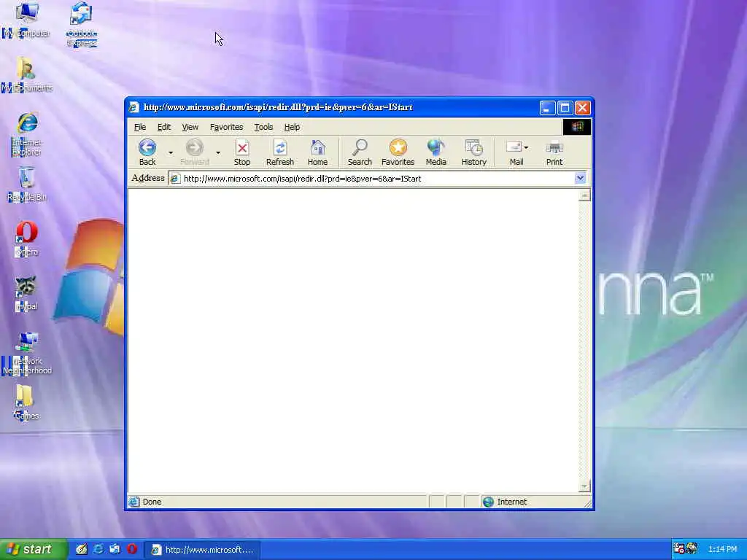Maximize the Internet Explorer window
The height and width of the screenshot is (560, 747).
click(x=565, y=108)
